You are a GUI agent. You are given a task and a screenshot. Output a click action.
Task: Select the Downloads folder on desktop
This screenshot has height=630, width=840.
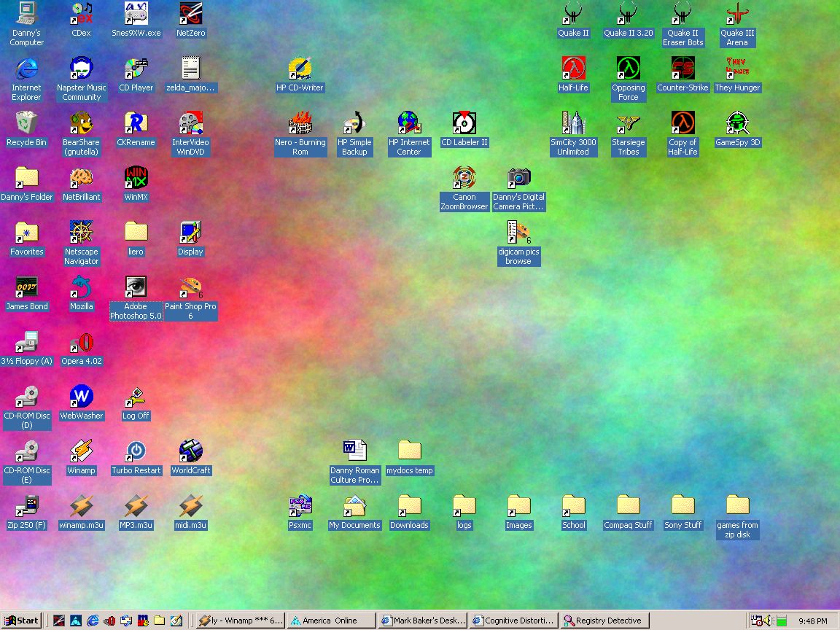pyautogui.click(x=409, y=506)
